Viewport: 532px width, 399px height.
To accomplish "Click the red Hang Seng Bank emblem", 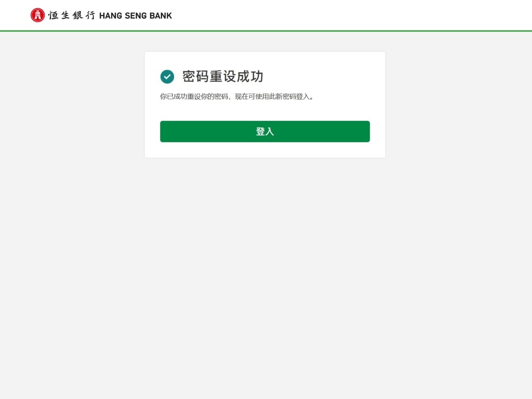I will 37,15.
